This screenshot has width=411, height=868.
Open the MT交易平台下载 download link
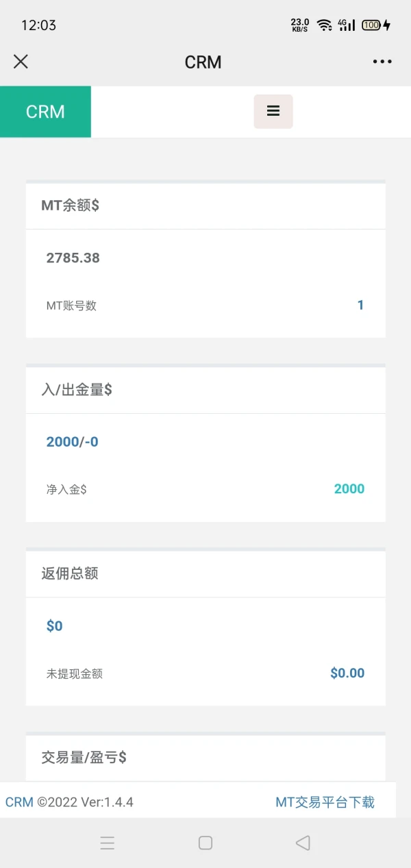pos(325,802)
